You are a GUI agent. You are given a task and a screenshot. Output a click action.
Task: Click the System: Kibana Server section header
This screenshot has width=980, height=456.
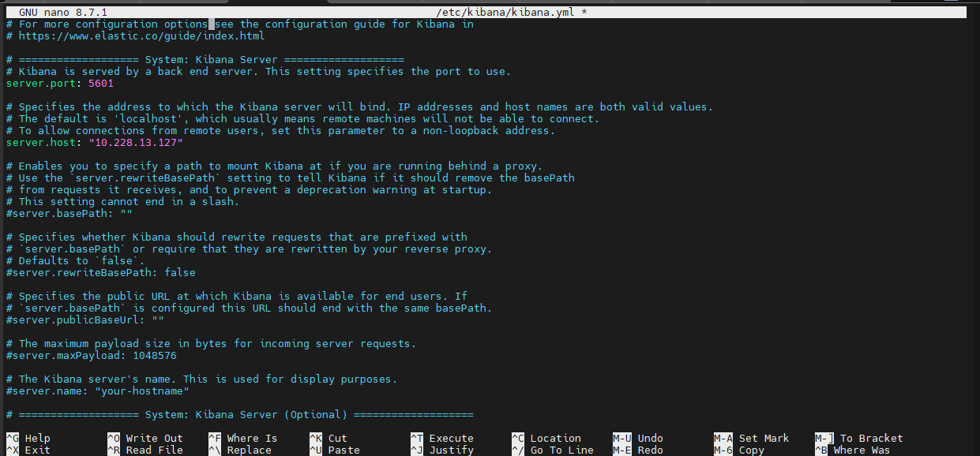[x=205, y=60]
